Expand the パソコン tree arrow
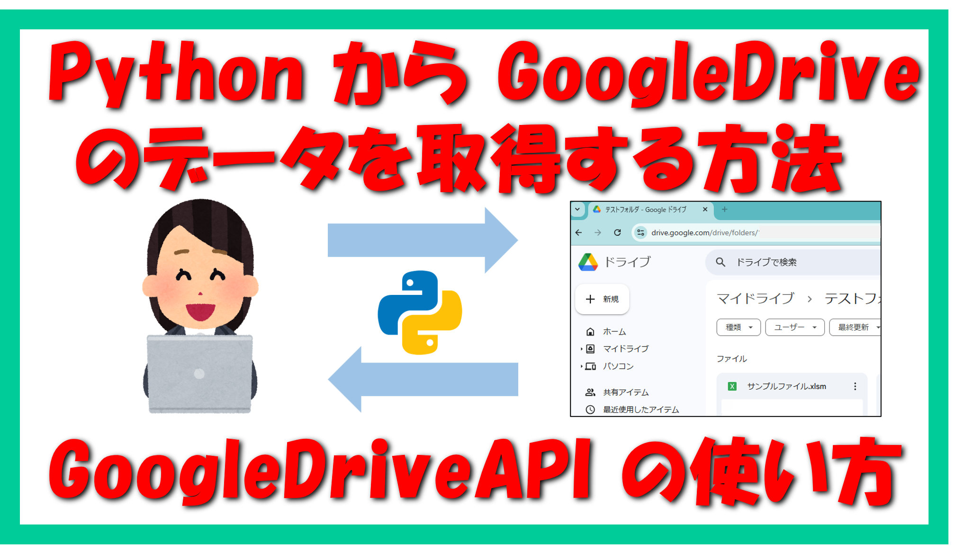The width and height of the screenshot is (974, 560). 581,366
